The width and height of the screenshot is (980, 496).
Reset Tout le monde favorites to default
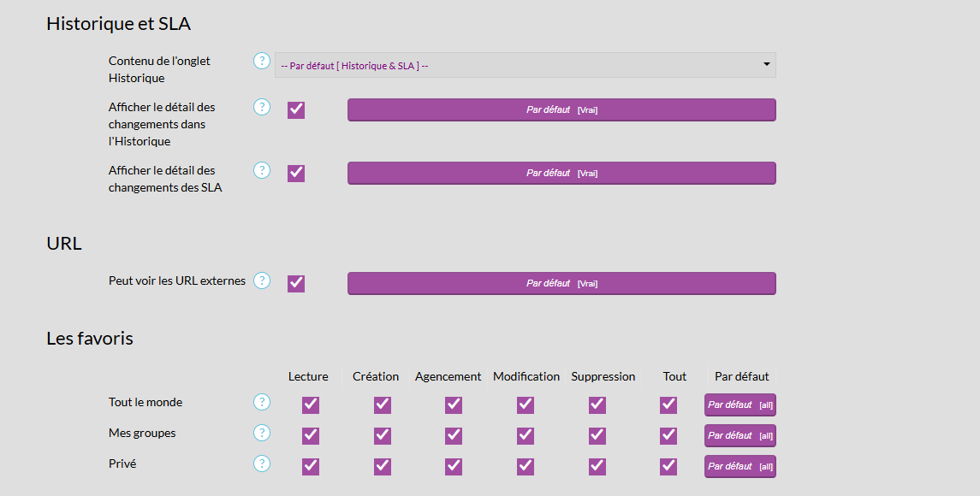point(740,405)
